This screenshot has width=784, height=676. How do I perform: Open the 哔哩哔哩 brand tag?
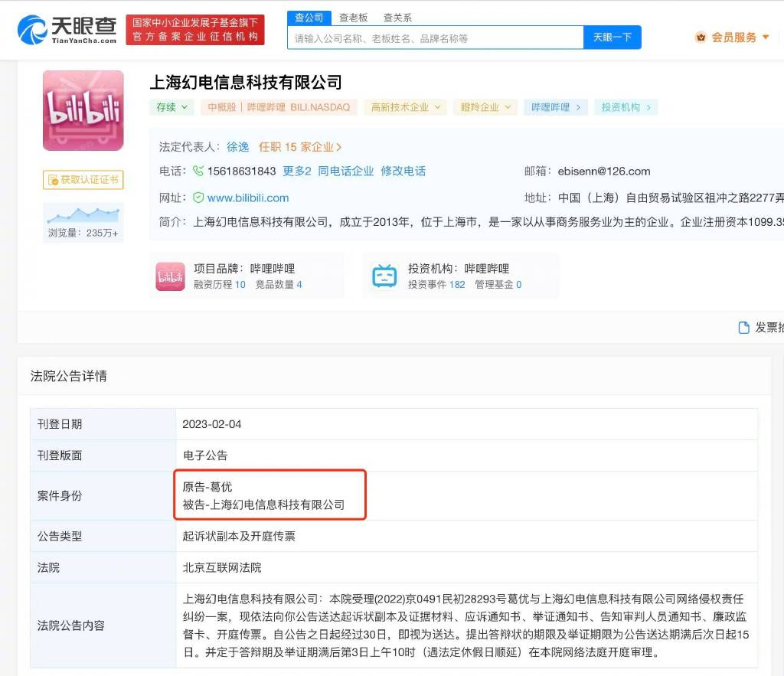click(x=556, y=107)
